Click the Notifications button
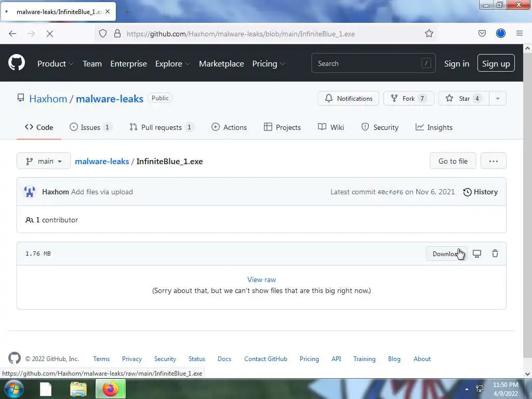The height and width of the screenshot is (399, 532). (x=349, y=98)
